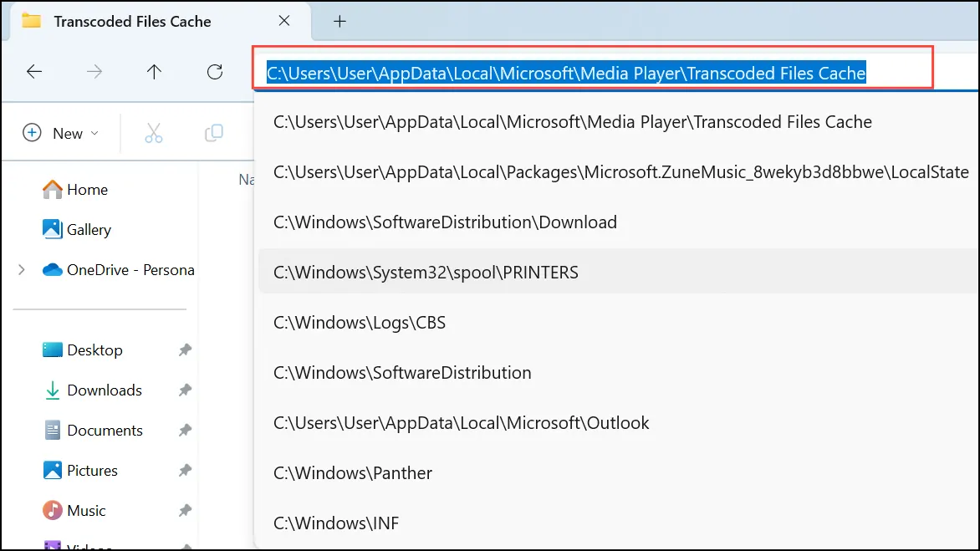Choose the Microsoft.ZuneMusic LocalState path suggestion
The height and width of the screenshot is (551, 980).
[617, 172]
